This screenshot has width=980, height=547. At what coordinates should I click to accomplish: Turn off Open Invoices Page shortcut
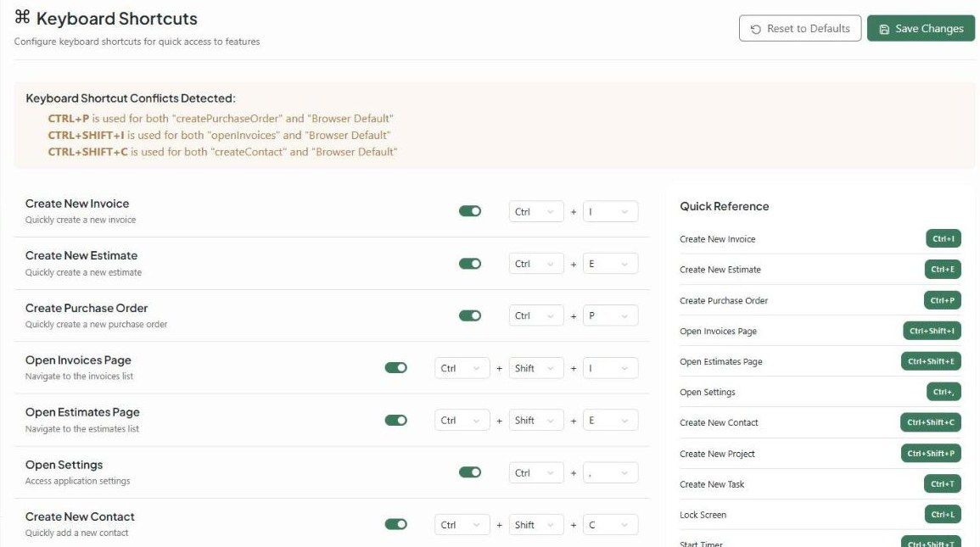point(395,368)
